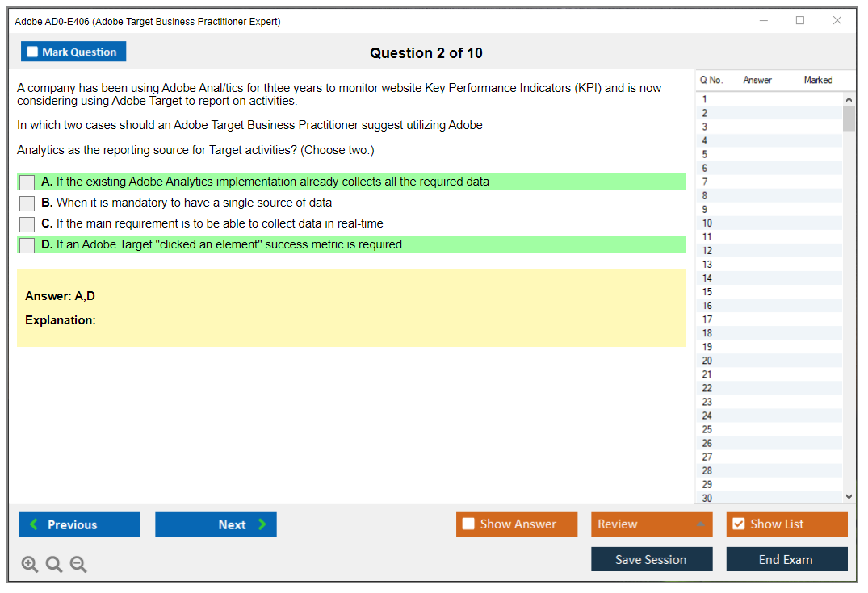Maximize the exam window
This screenshot has width=868, height=593.
click(x=800, y=21)
